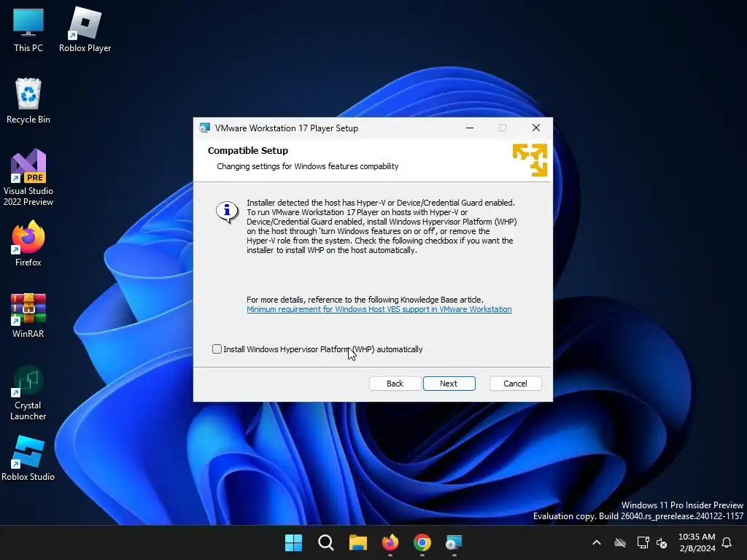Close the VMware Workstation 17 Player Setup window

(x=536, y=128)
